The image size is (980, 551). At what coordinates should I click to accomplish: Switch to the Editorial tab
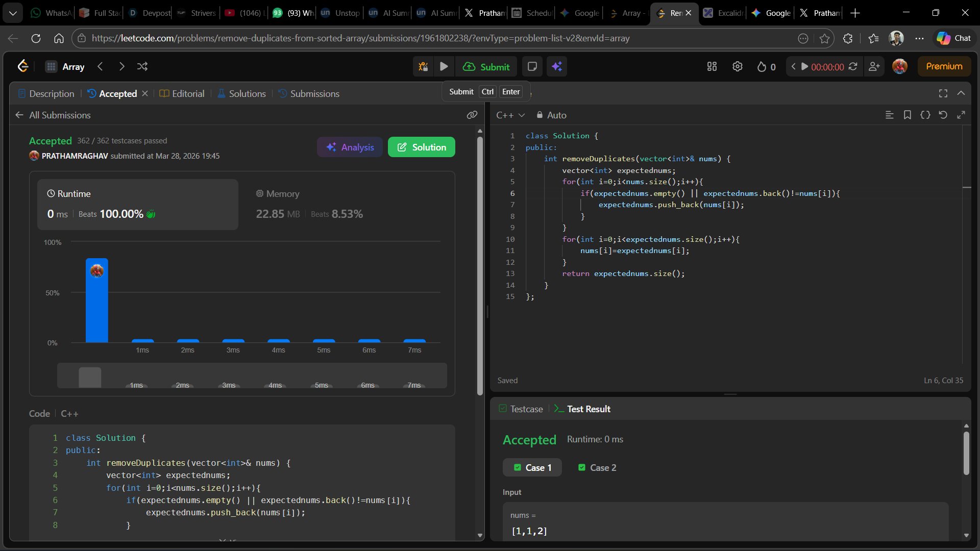[x=182, y=94]
